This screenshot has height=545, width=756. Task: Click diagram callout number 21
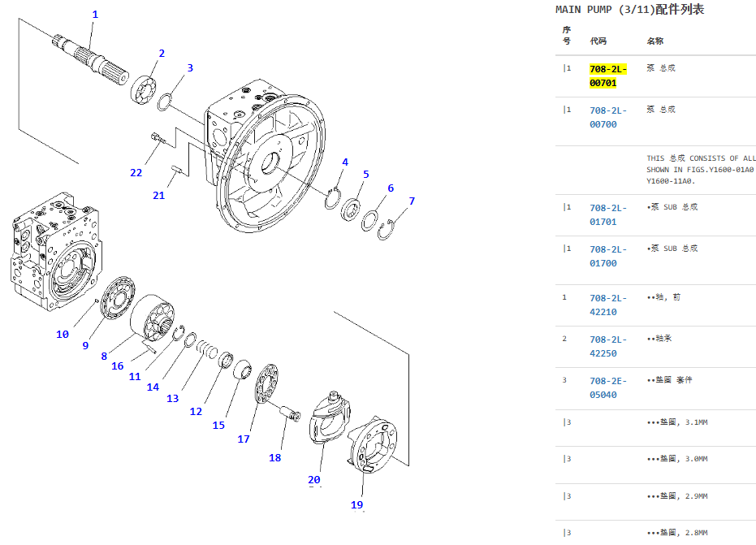pos(158,195)
